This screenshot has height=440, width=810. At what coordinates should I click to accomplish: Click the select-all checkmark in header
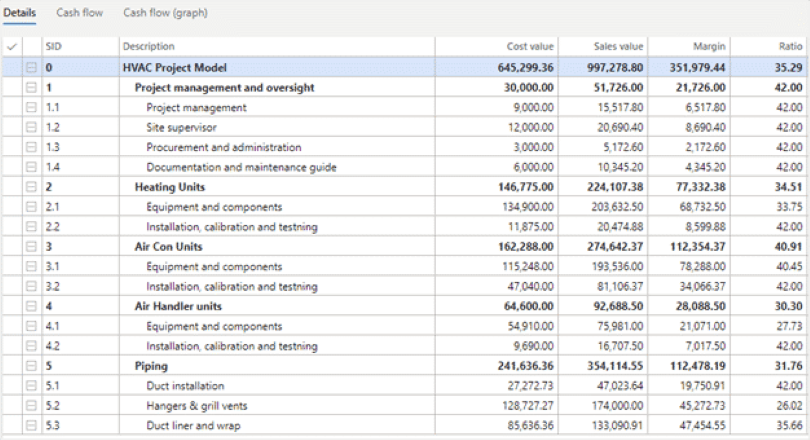coord(11,47)
